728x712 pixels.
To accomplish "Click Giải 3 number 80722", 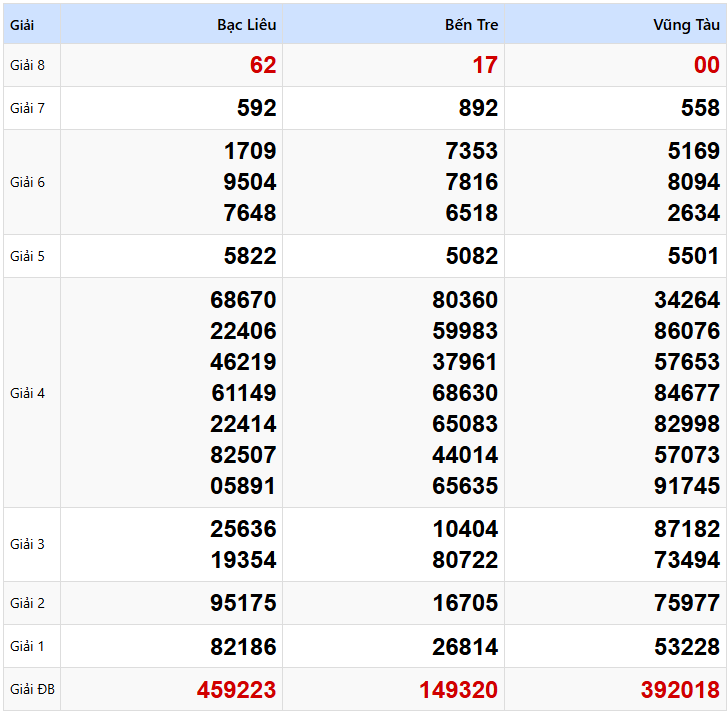I will click(465, 560).
